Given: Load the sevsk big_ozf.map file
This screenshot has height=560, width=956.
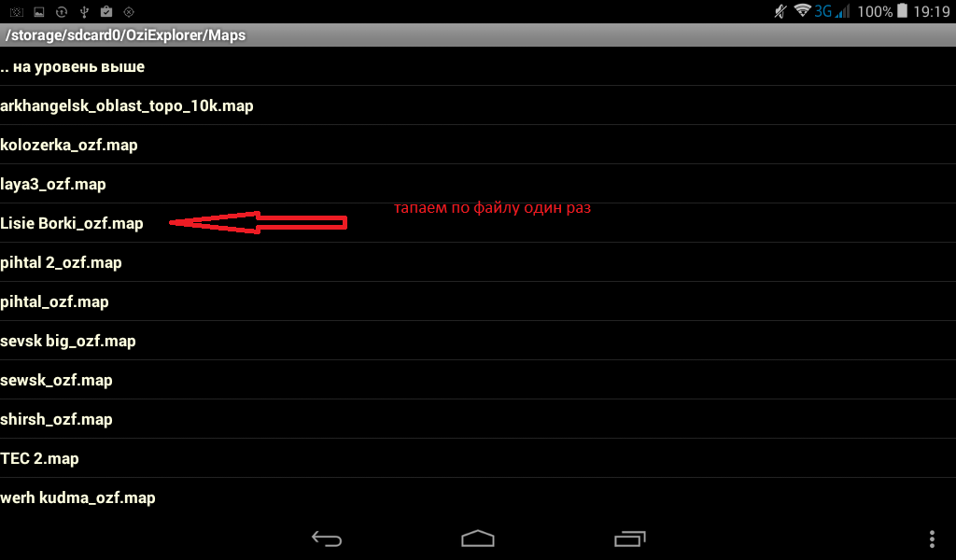Looking at the screenshot, I should click(478, 341).
